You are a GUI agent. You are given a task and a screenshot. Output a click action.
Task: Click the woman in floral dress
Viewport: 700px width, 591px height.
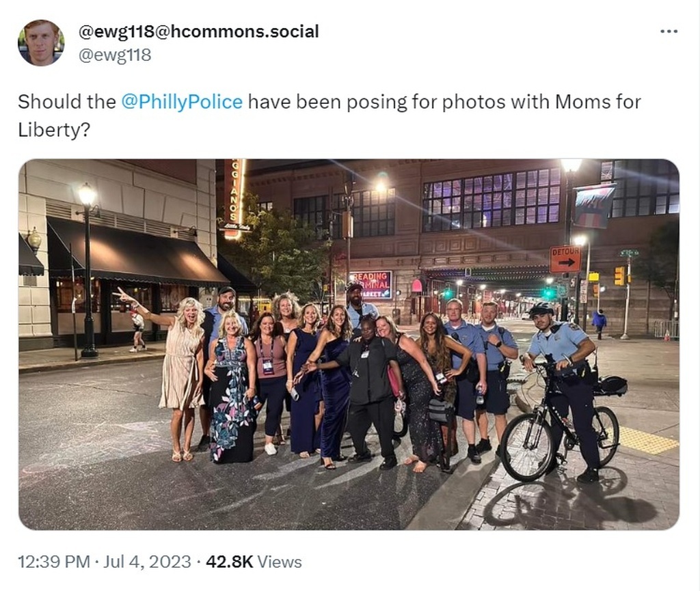pyautogui.click(x=231, y=387)
